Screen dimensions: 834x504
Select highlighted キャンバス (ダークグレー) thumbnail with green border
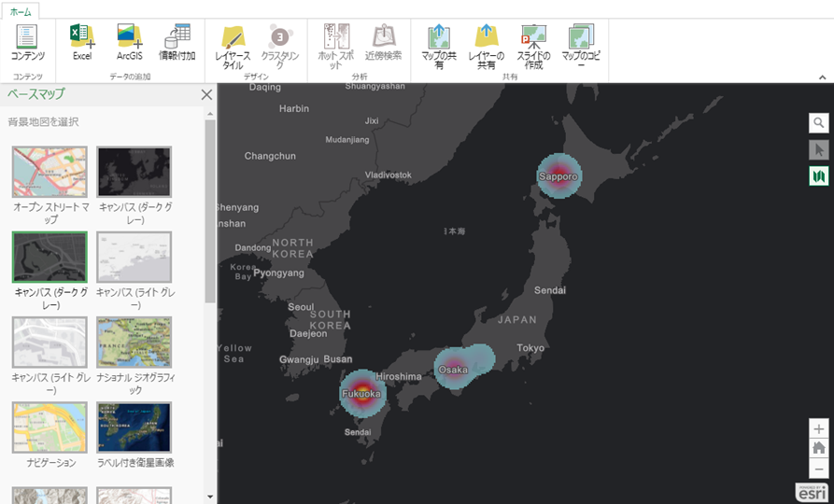[49, 258]
